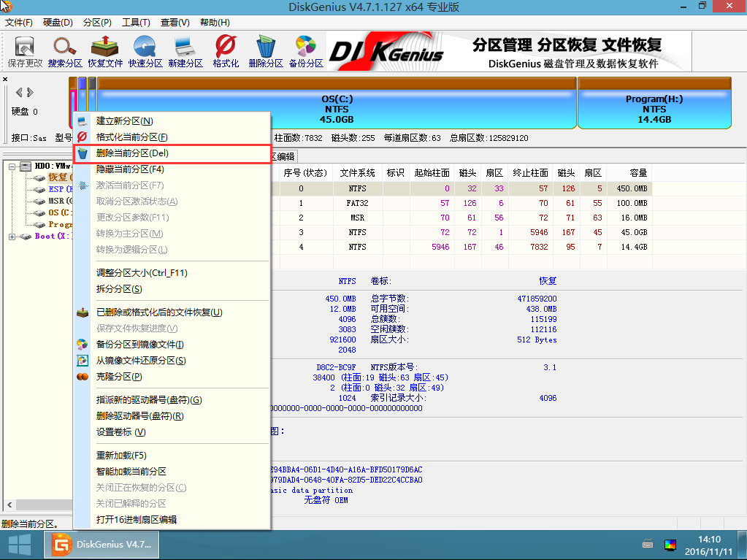Viewport: 747px width, 560px height.
Task: Click the 容量 column header
Action: tap(629, 173)
